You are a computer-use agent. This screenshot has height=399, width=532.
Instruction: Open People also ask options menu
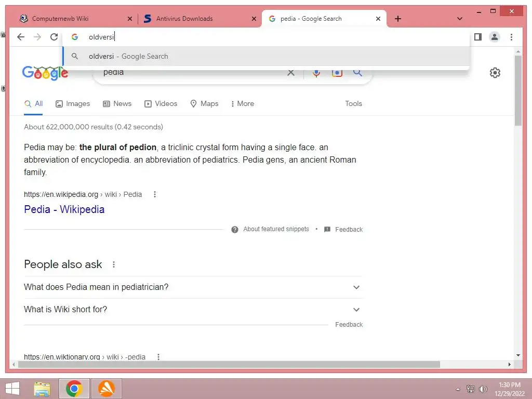[x=114, y=264]
